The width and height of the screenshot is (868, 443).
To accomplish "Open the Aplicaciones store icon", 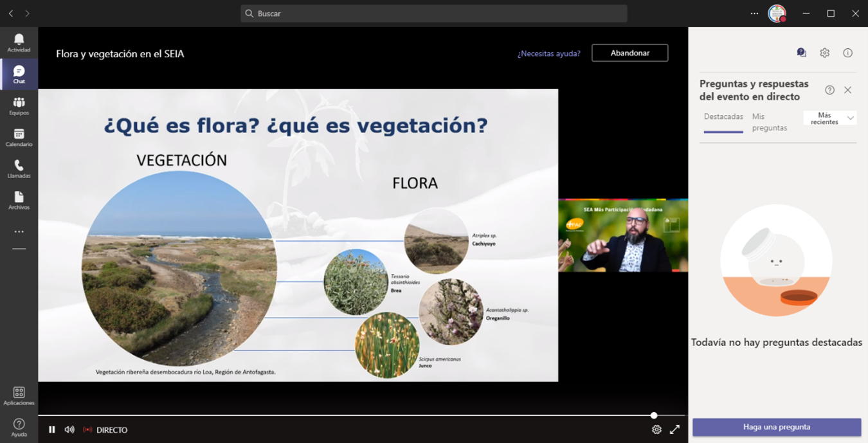I will 19,395.
